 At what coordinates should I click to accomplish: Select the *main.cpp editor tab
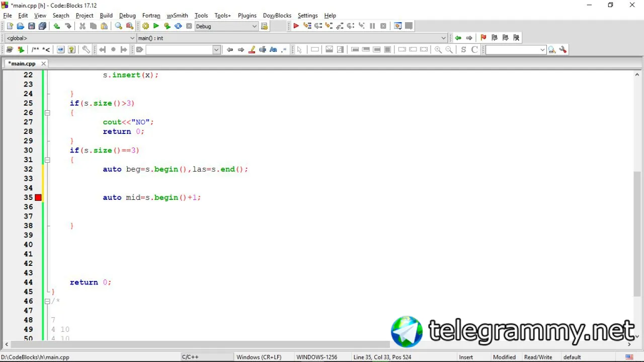click(22, 63)
